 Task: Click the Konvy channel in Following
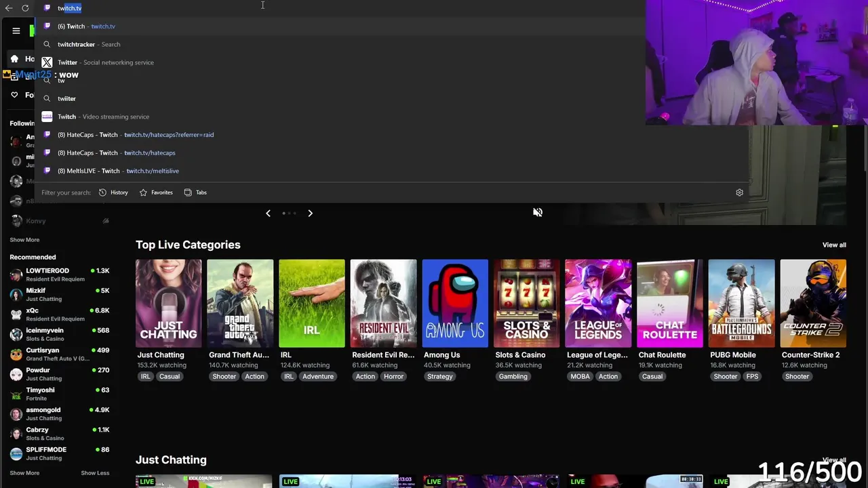[60, 221]
